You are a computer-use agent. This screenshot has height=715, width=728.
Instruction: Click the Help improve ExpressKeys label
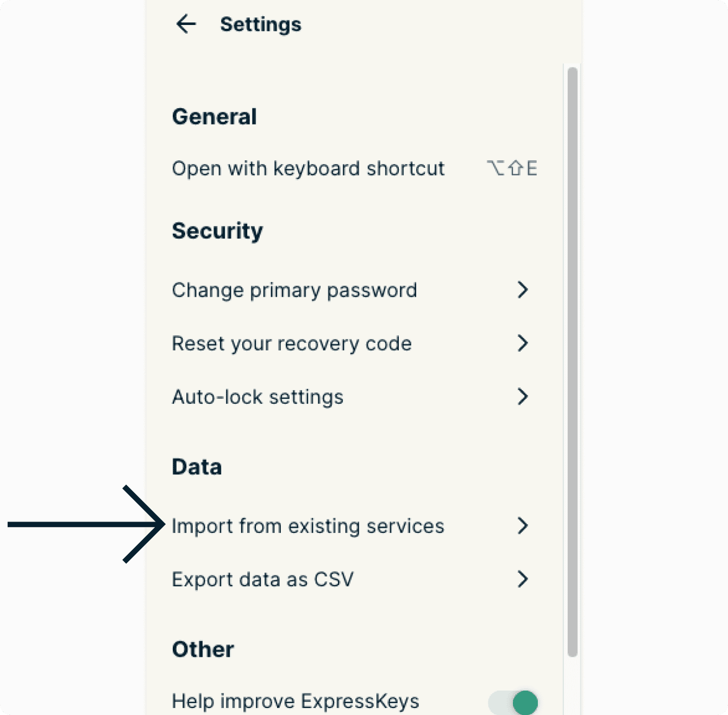click(295, 701)
